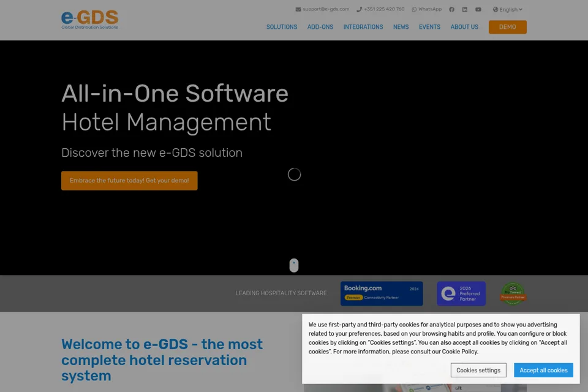
Task: Click the Expedia 2026 Preferred Partner badge
Action: pos(461,293)
